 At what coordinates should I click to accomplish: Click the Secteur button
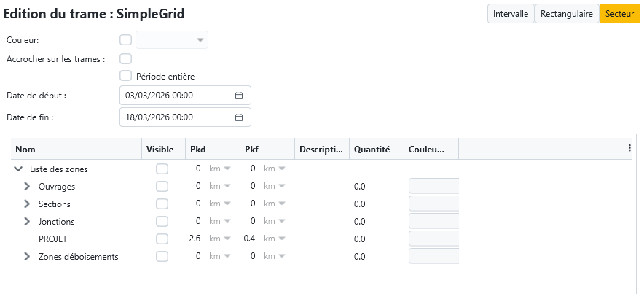[619, 14]
